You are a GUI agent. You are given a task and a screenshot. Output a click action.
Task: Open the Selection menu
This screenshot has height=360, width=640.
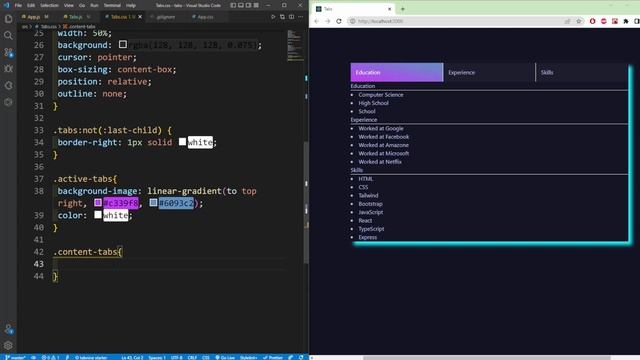point(49,5)
